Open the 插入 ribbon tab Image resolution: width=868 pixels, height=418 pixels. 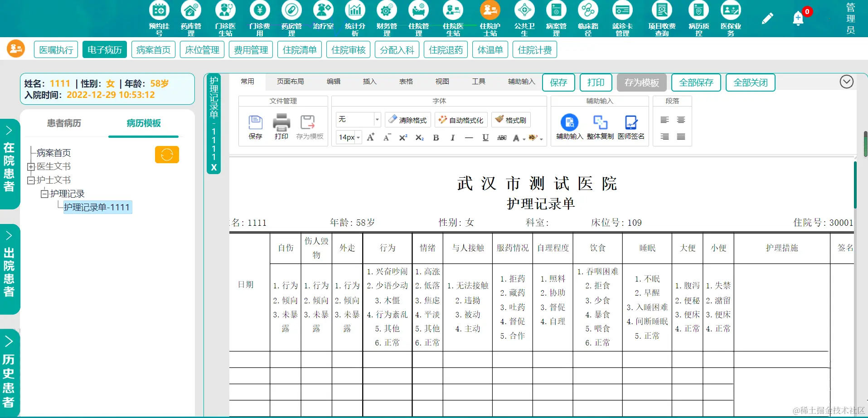click(x=370, y=81)
